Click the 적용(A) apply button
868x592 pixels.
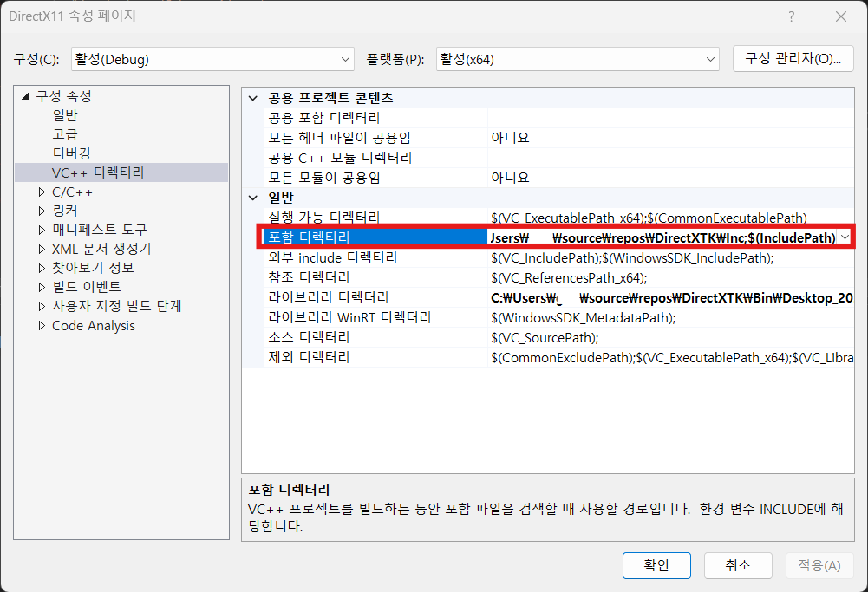[819, 565]
